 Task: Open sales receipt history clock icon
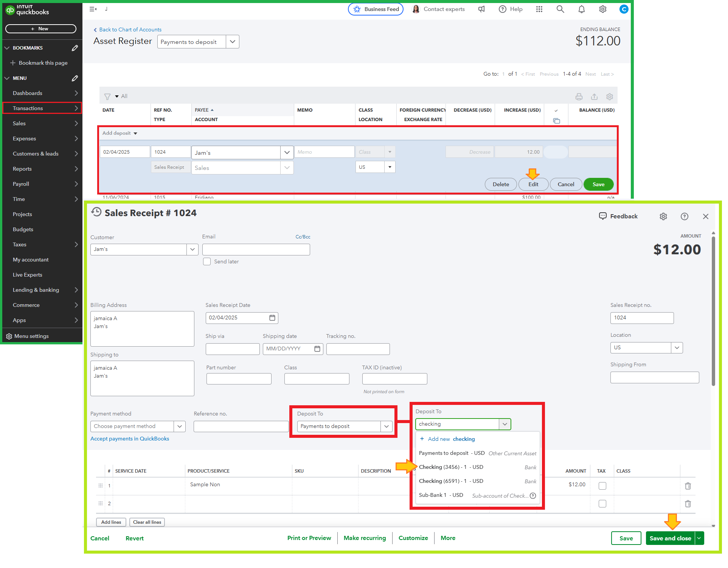[x=96, y=212]
